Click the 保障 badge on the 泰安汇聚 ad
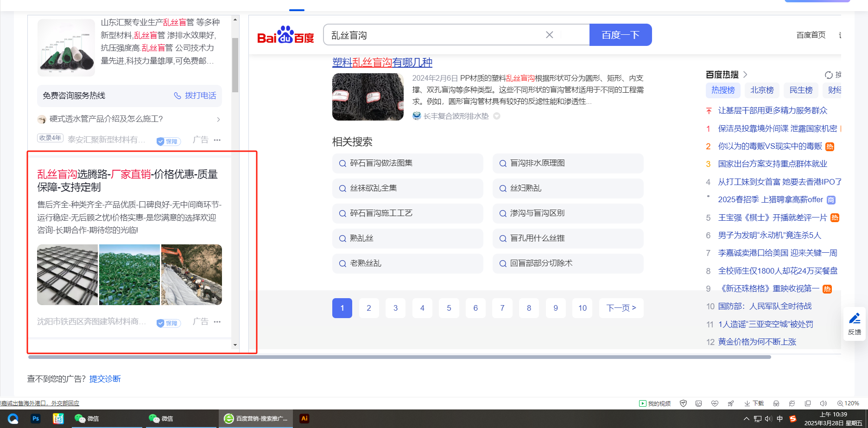The image size is (868, 428). (168, 141)
